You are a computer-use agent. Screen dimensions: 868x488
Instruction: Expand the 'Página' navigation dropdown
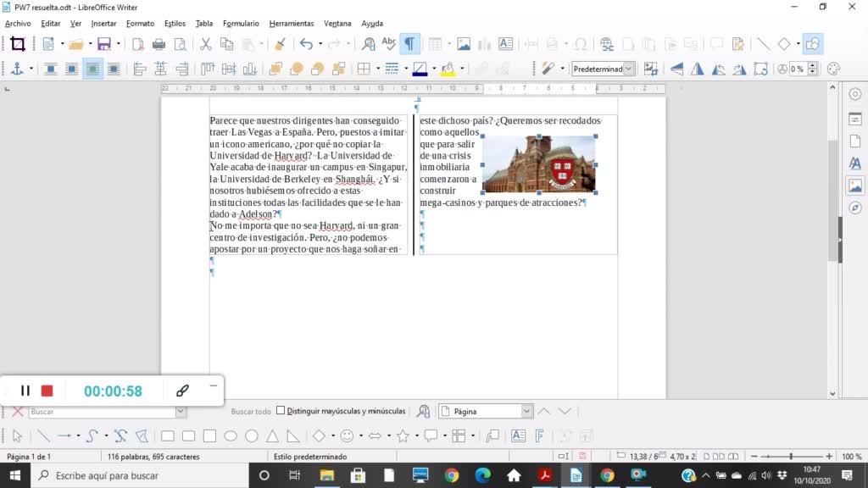527,411
